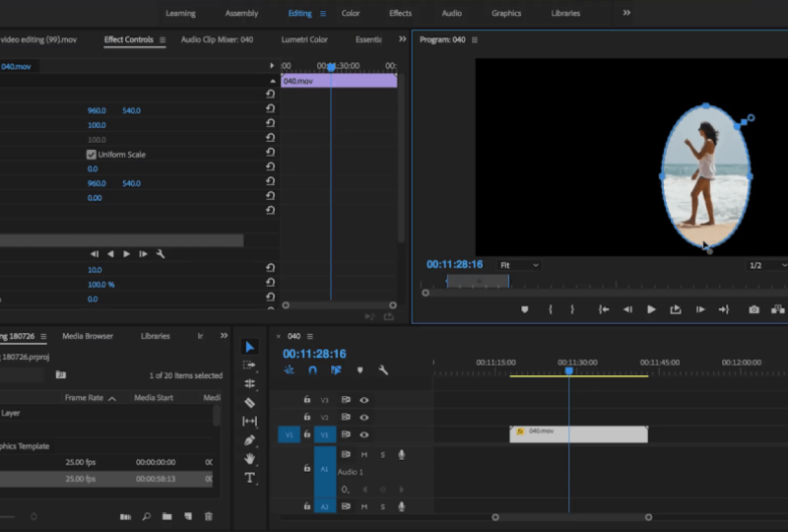Solo the Audio 1 track
Screen dimensions: 788x532
[383, 455]
